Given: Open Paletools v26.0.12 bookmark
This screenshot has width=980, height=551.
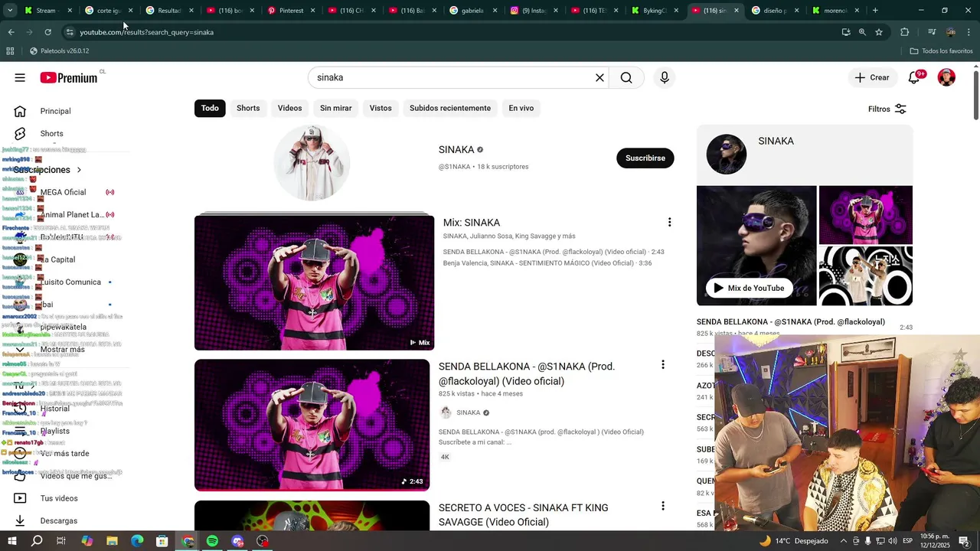Looking at the screenshot, I should click(x=59, y=51).
